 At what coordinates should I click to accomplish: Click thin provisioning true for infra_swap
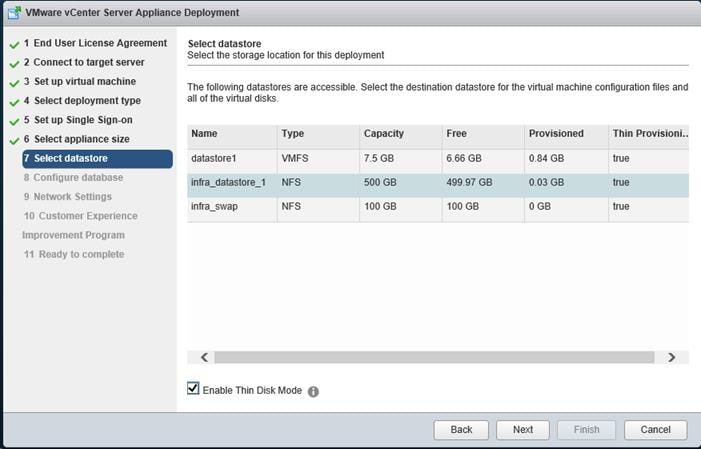click(649, 207)
